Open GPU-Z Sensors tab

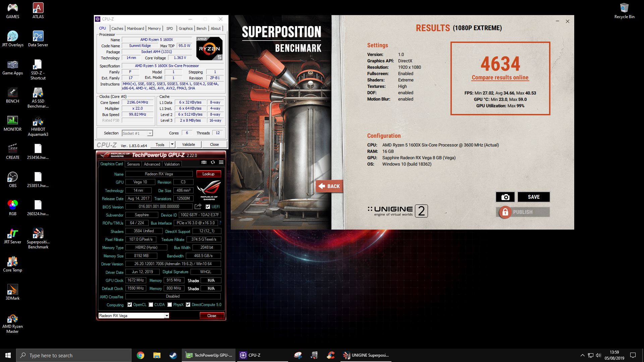[133, 164]
